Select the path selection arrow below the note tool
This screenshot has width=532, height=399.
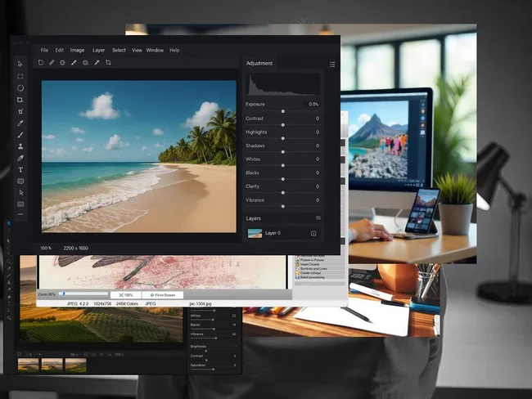pos(21,193)
